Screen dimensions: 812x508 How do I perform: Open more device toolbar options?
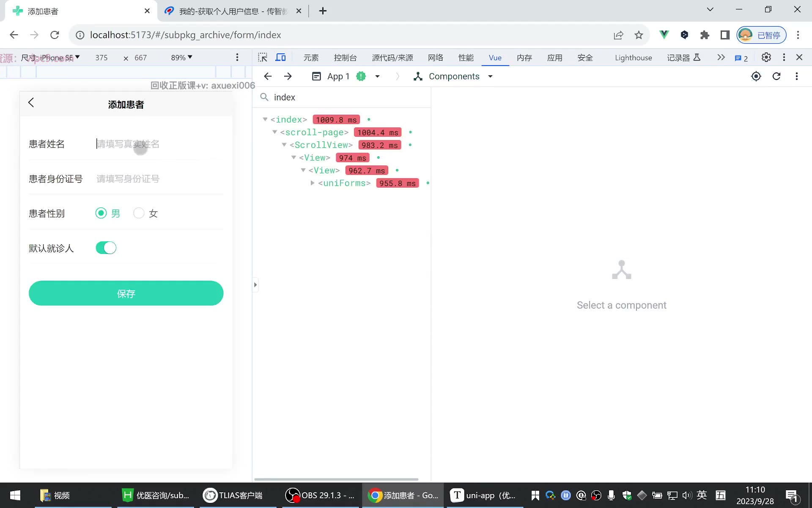[237, 57]
